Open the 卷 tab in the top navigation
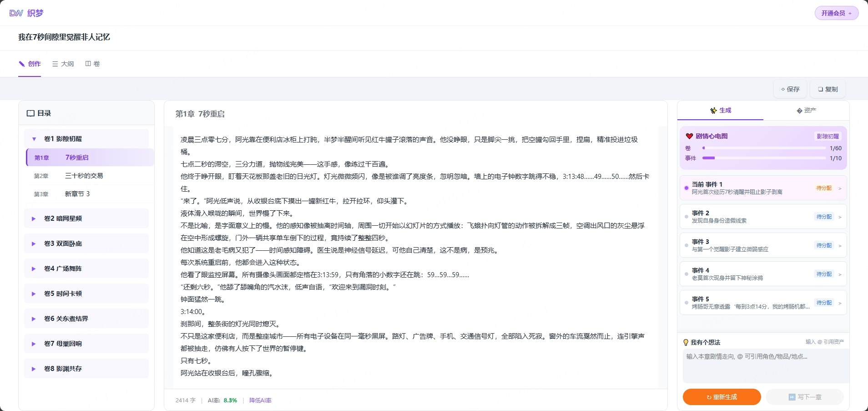The height and width of the screenshot is (411, 868). 93,64
